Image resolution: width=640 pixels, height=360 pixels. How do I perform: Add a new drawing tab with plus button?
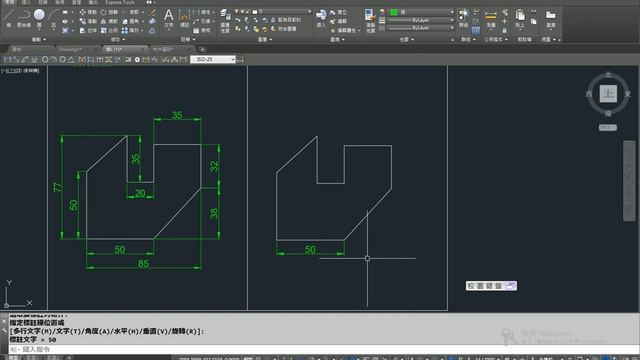pyautogui.click(x=202, y=49)
